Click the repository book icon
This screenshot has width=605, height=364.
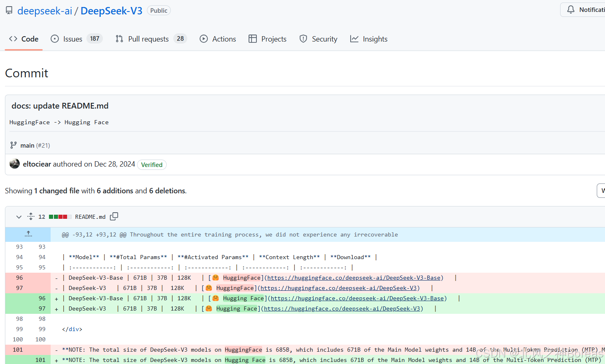click(9, 10)
